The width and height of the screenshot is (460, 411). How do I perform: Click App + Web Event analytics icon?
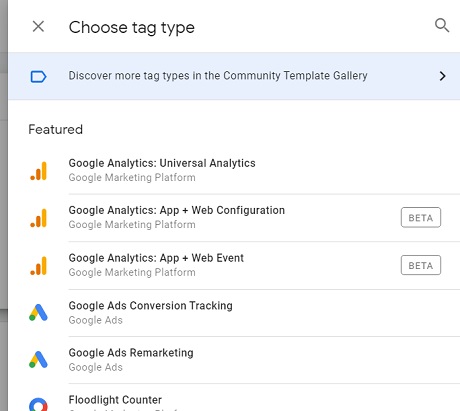click(x=39, y=266)
